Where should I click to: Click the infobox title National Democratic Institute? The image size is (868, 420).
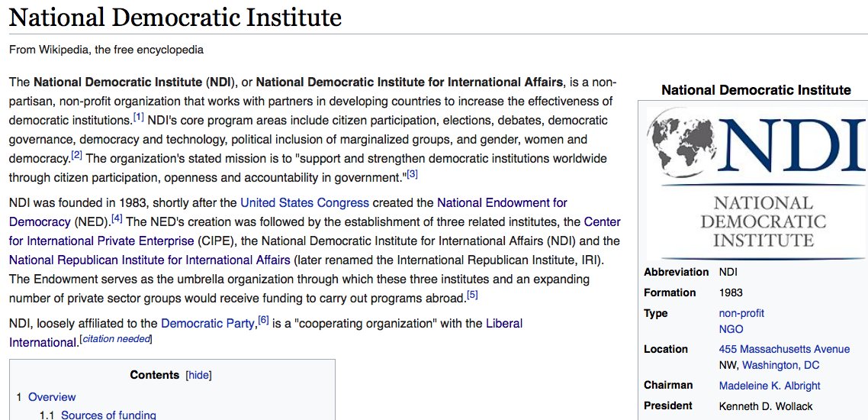(756, 90)
